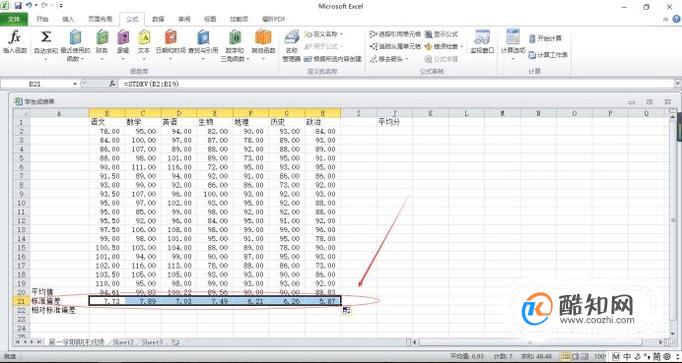The width and height of the screenshot is (682, 363).
Task: Select normal view button in status bar
Action: coord(565,356)
